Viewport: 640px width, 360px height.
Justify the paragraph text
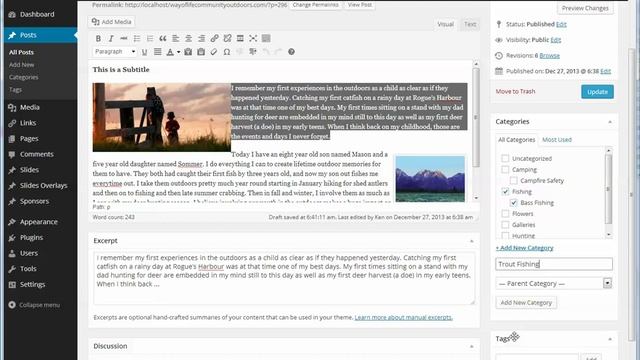pyautogui.click(x=158, y=52)
